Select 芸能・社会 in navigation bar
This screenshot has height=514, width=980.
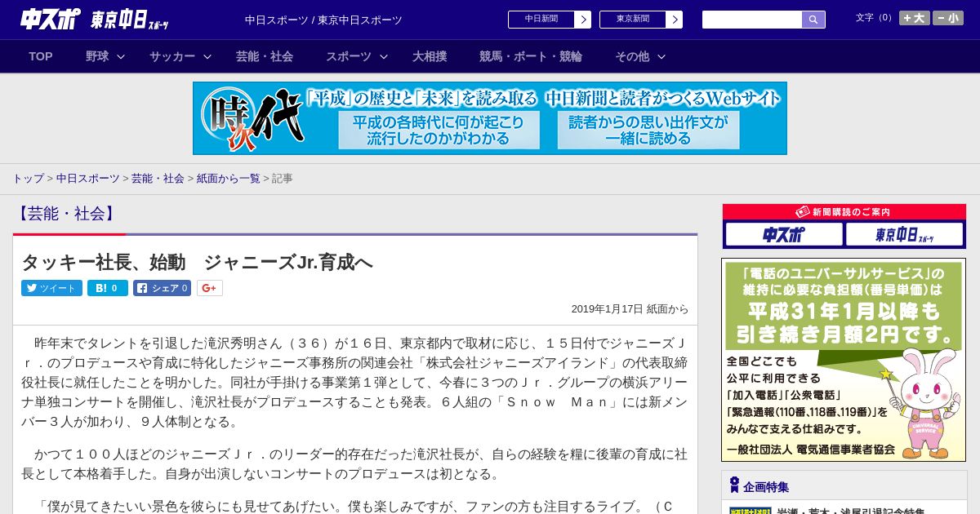click(x=265, y=56)
